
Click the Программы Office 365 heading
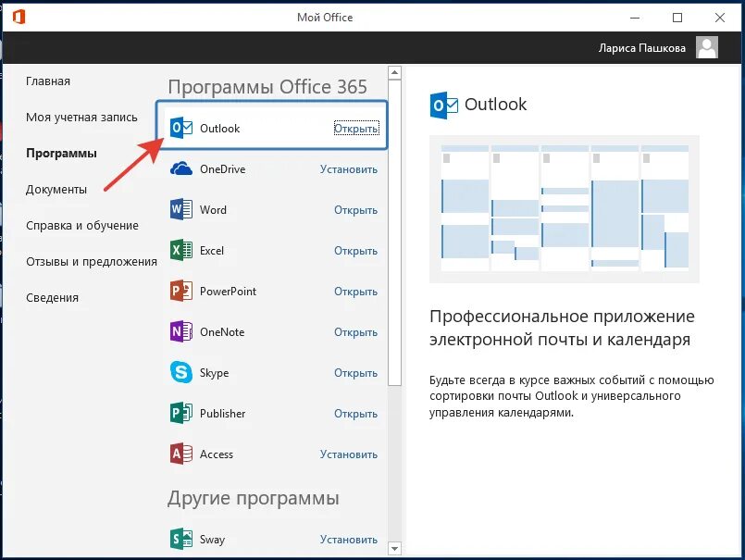267,87
